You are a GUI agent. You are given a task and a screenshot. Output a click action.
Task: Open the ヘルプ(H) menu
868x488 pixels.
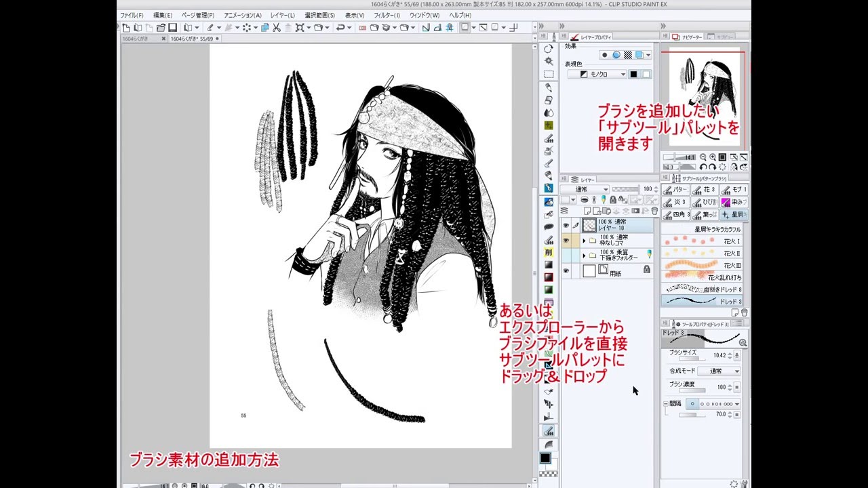point(460,15)
